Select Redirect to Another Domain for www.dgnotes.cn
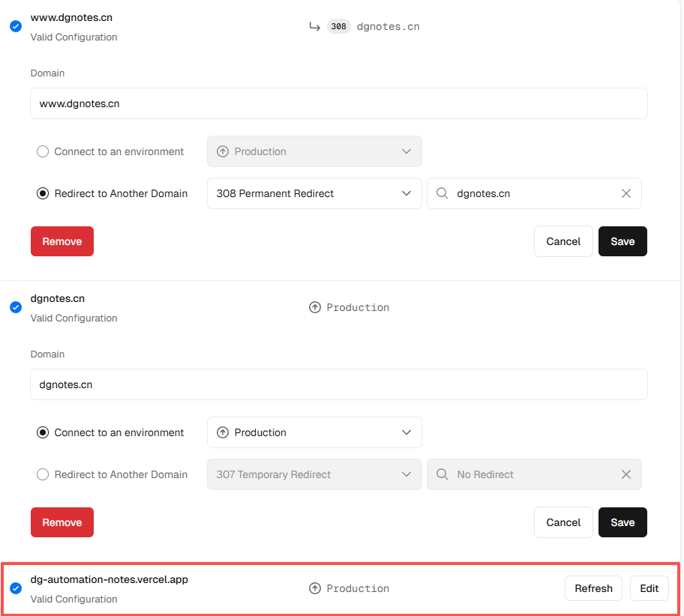684x616 pixels. point(43,193)
